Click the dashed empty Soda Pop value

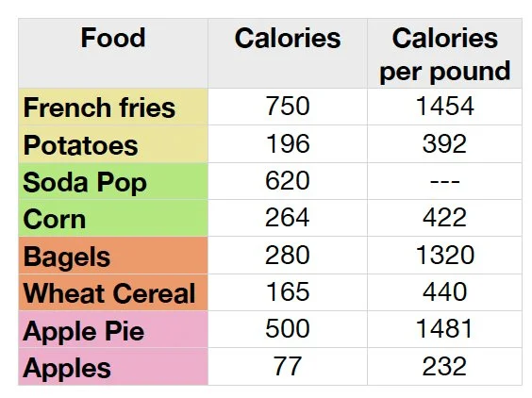[x=444, y=181]
